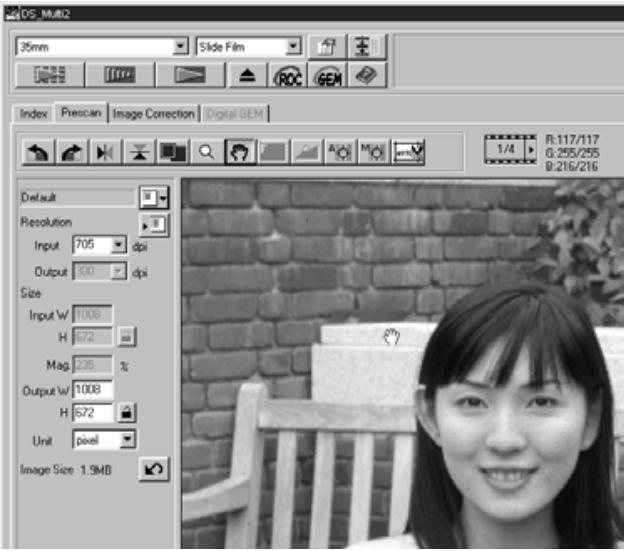Click the final scan button
Viewport: 625px width, 551px height.
click(190, 75)
